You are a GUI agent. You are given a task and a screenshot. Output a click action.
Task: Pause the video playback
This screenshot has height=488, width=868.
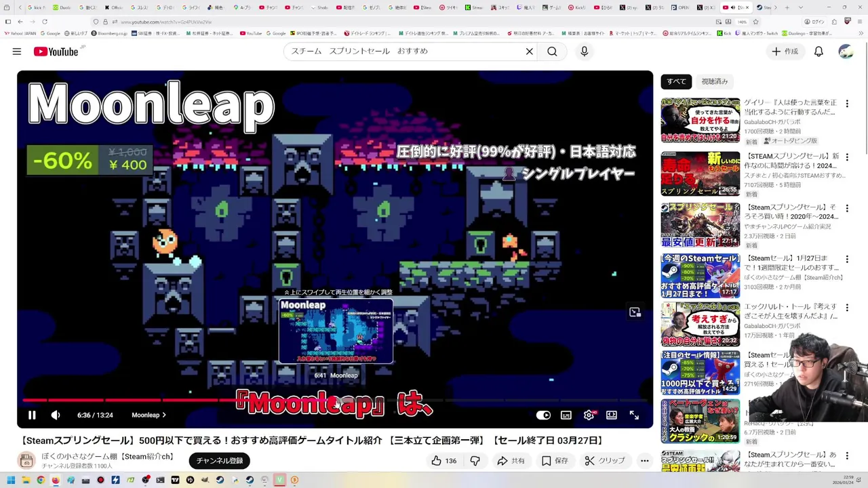[x=32, y=415]
